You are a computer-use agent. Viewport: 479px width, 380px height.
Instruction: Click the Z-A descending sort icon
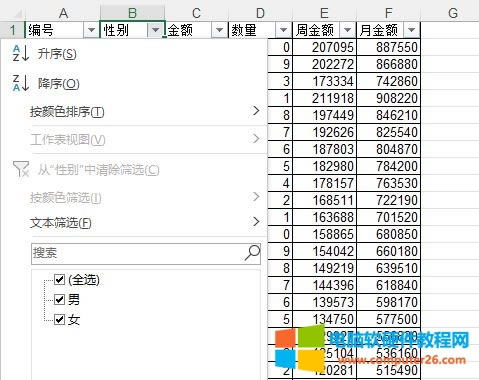pyautogui.click(x=21, y=83)
